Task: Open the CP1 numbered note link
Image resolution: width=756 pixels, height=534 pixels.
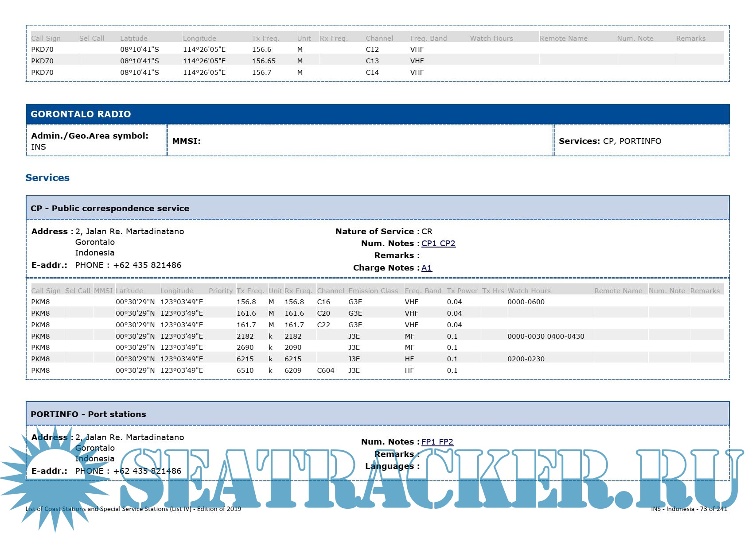Action: pos(429,244)
